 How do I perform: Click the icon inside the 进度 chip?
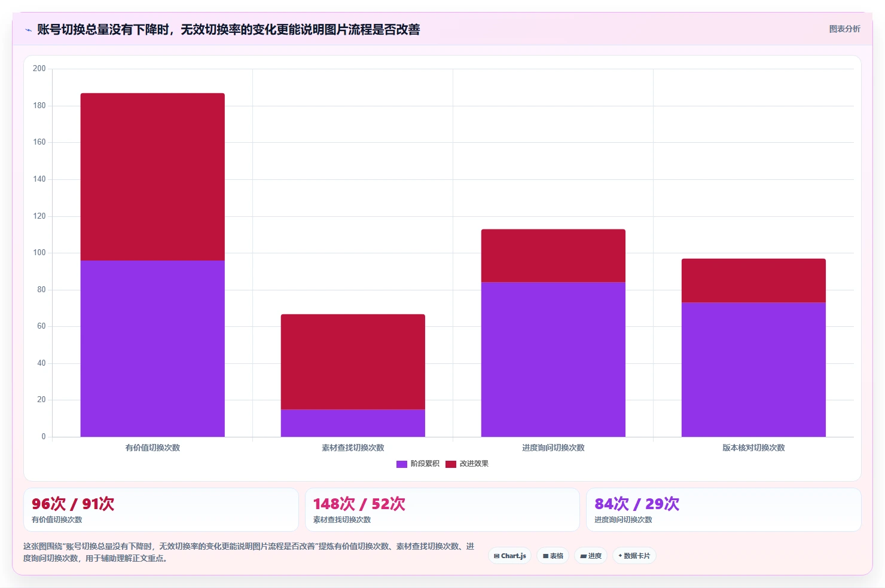coord(583,556)
